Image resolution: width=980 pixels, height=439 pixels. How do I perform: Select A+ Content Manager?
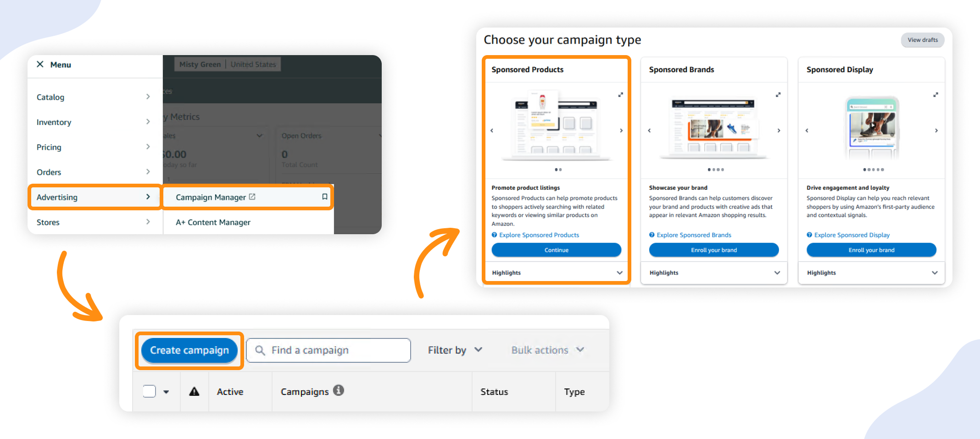(x=213, y=222)
